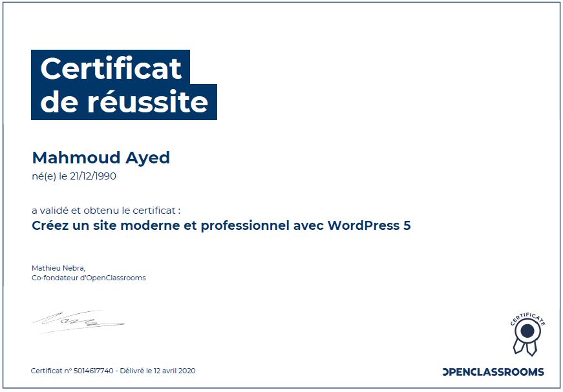Viewport: 563px width, 392px height.
Task: Click 'Co-fondateur d'OpenClassrooms' line
Action: click(x=89, y=278)
